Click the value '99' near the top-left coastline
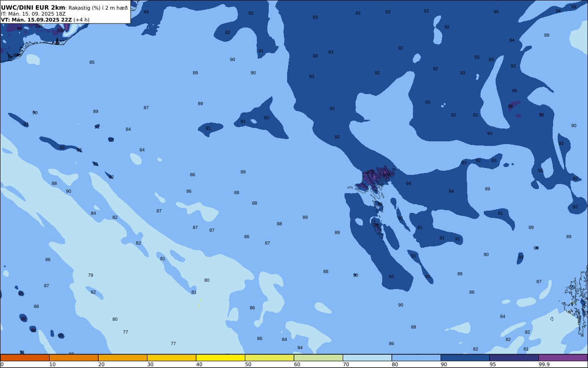 point(19,29)
